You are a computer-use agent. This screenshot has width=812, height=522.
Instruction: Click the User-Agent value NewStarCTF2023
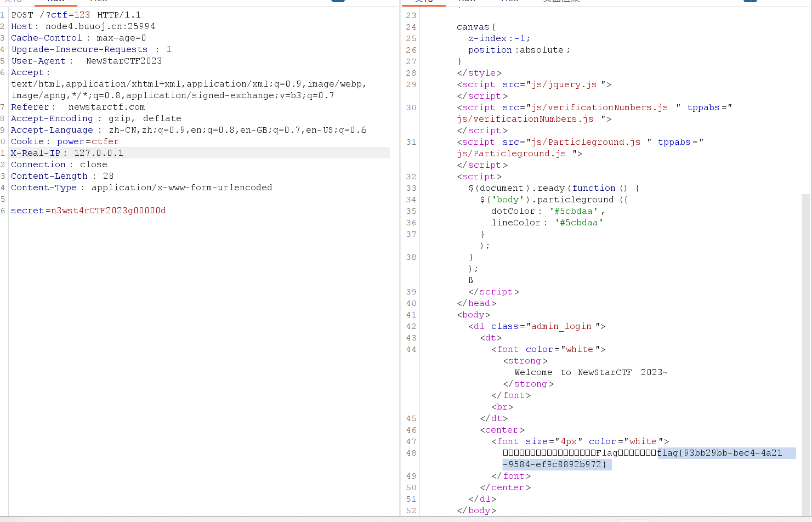[124, 61]
